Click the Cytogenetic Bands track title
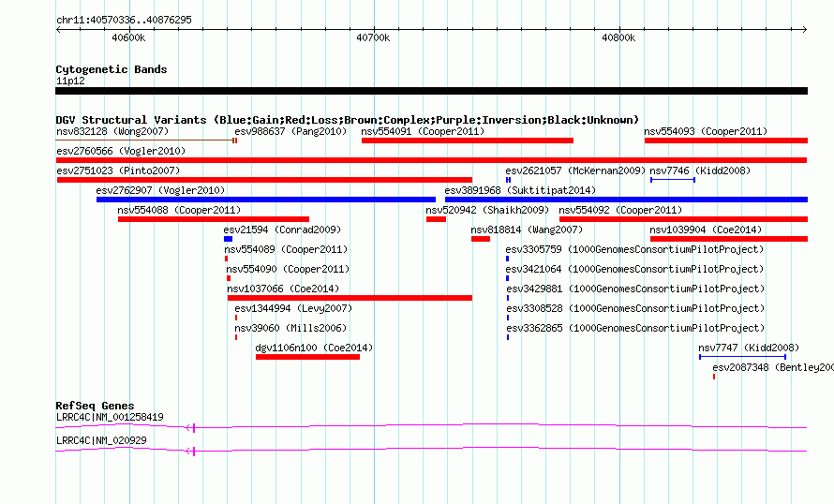This screenshot has height=504, width=834. pyautogui.click(x=112, y=69)
